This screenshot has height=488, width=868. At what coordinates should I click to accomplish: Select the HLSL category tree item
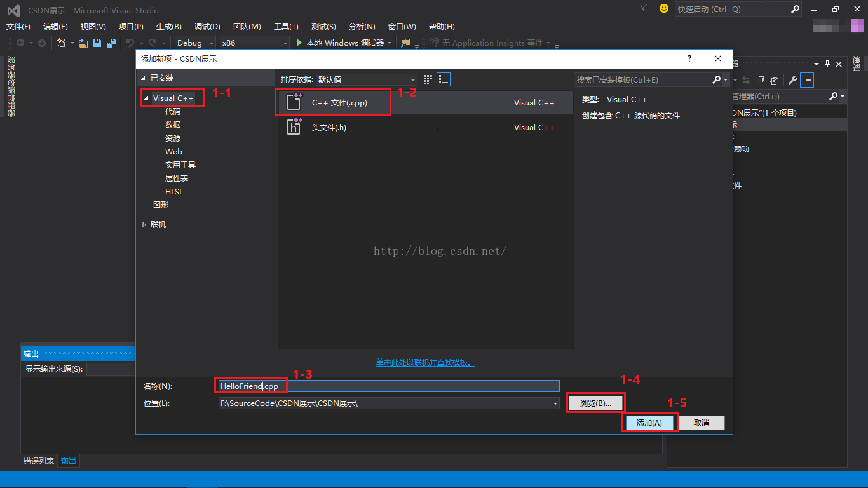click(x=174, y=191)
